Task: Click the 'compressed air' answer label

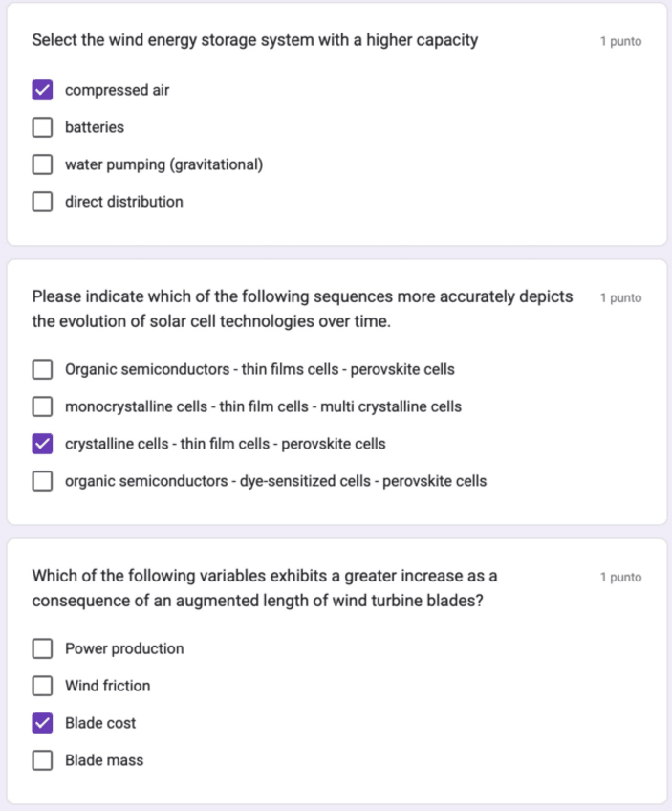Action: [x=117, y=91]
